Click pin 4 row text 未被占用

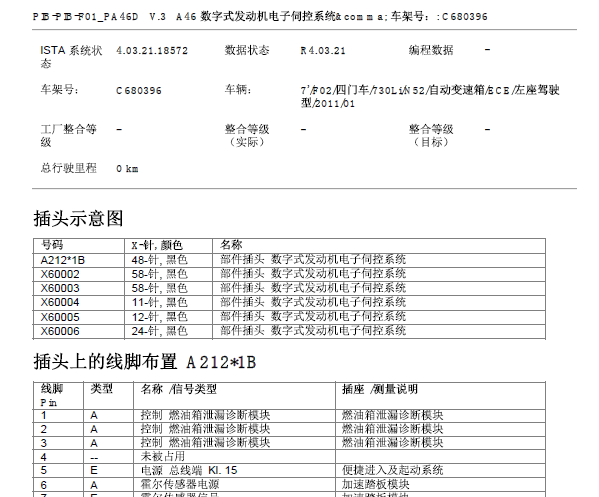click(x=163, y=457)
